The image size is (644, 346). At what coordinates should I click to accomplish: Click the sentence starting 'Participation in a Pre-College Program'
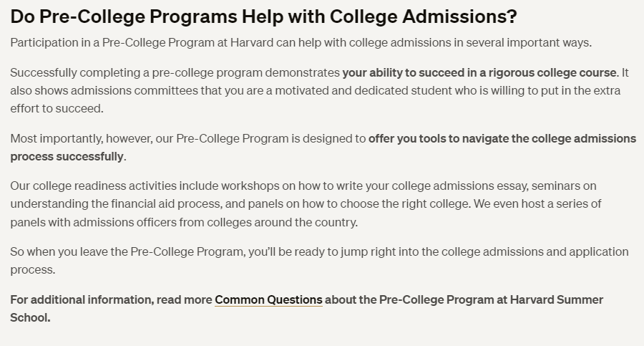click(x=301, y=42)
